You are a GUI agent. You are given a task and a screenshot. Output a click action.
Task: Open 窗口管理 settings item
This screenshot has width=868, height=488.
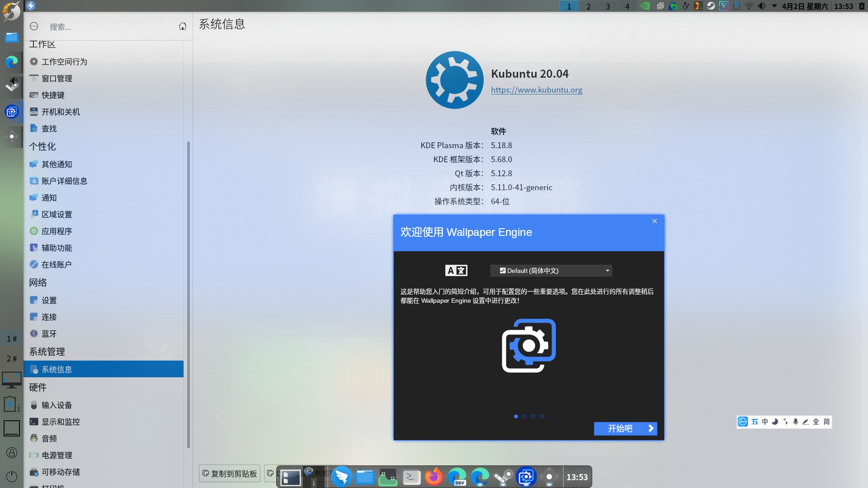coord(104,78)
